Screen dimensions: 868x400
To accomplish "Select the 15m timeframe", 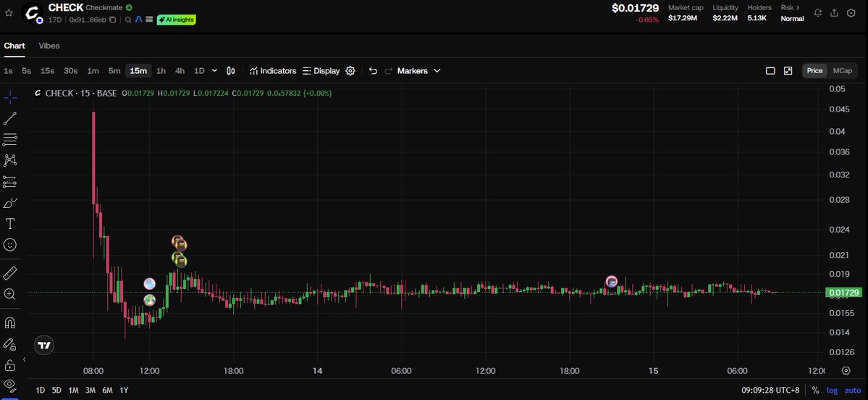I will click(x=138, y=71).
